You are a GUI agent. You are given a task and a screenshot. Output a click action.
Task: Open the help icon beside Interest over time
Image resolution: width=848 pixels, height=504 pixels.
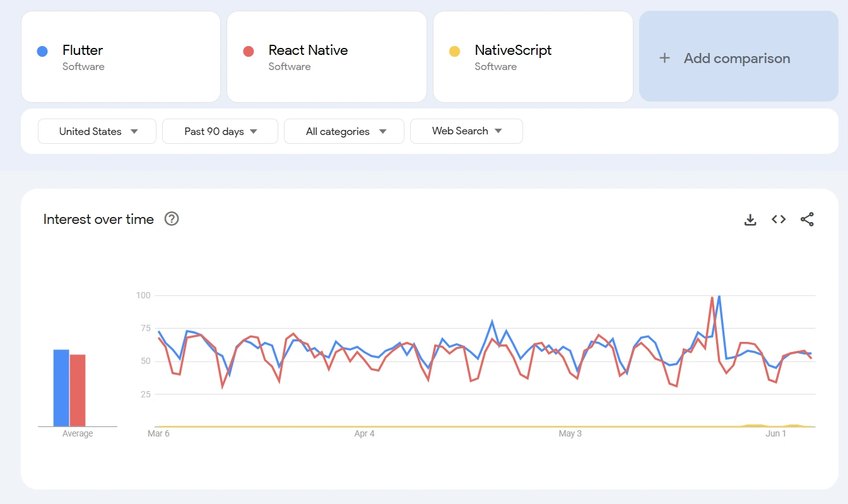click(x=172, y=219)
